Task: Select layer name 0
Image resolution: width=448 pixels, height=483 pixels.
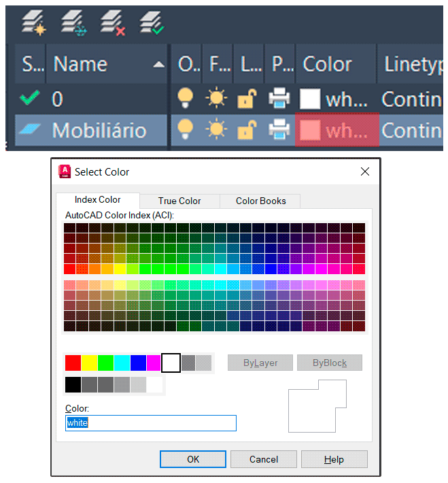Action: pos(57,99)
